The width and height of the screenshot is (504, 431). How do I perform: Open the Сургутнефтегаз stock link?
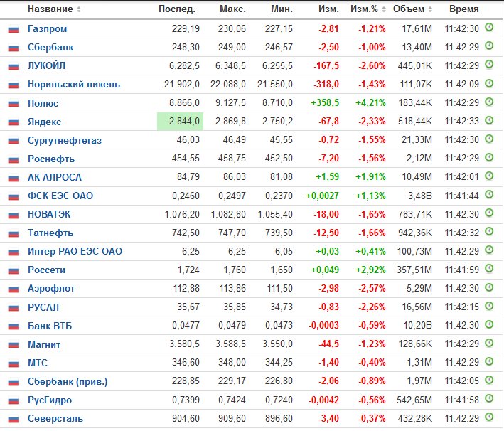coord(65,141)
